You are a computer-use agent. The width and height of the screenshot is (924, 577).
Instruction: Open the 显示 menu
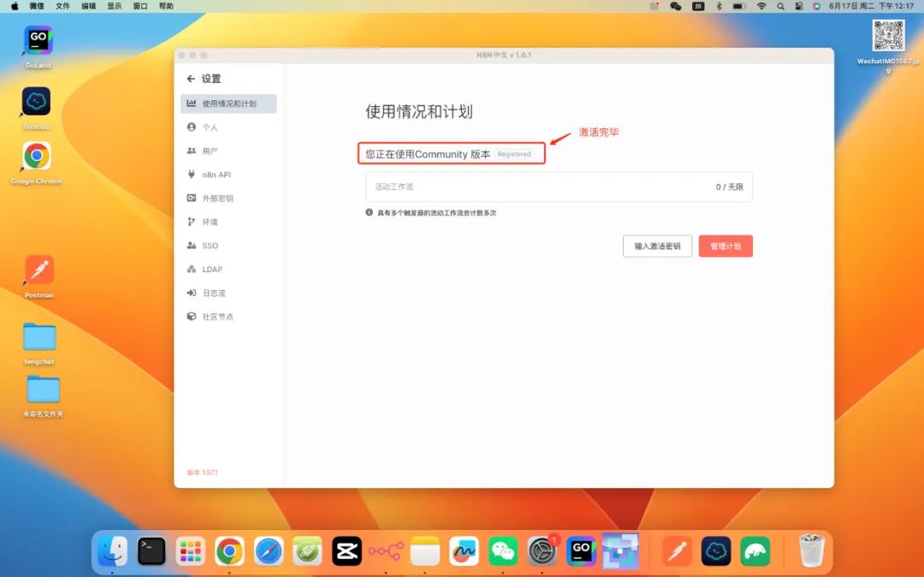click(115, 6)
